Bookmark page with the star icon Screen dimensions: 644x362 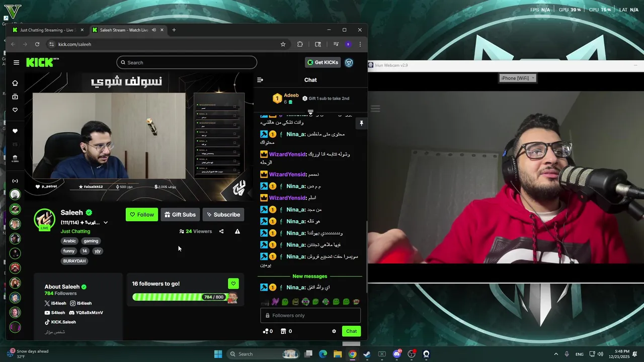(x=283, y=44)
